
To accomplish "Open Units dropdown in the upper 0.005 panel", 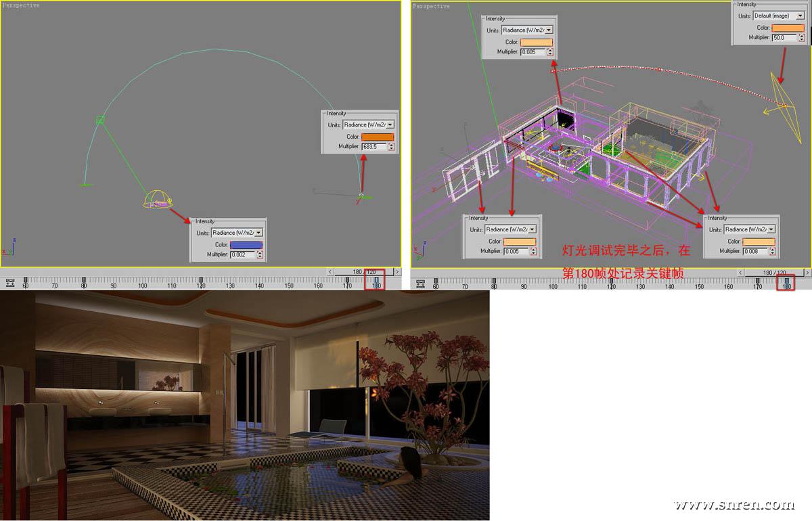I will (527, 30).
